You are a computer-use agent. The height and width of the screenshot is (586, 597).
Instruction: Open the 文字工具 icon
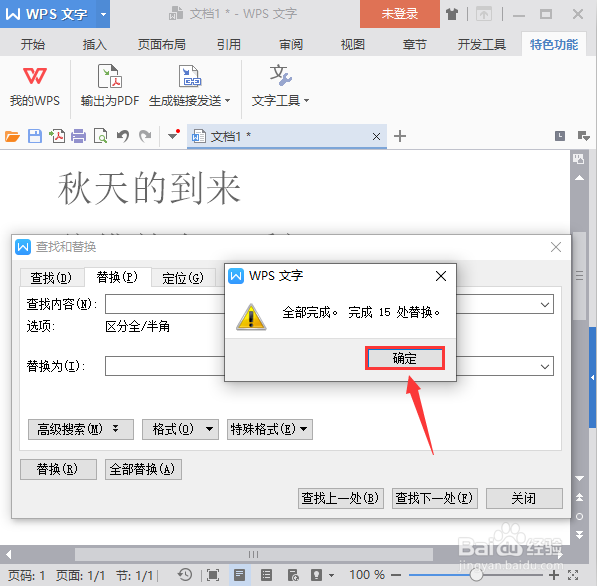(x=281, y=75)
